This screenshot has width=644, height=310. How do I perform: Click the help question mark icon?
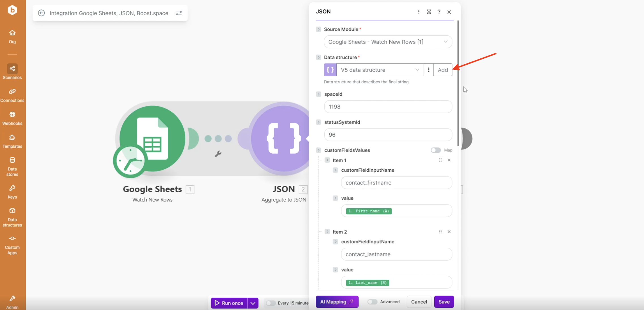coord(439,12)
